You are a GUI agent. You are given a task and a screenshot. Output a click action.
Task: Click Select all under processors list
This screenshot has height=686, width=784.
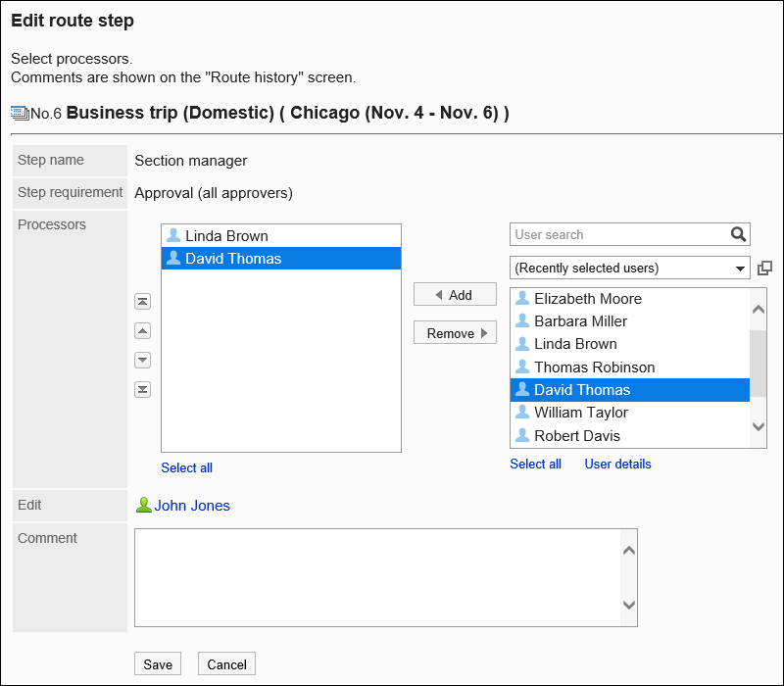(186, 467)
